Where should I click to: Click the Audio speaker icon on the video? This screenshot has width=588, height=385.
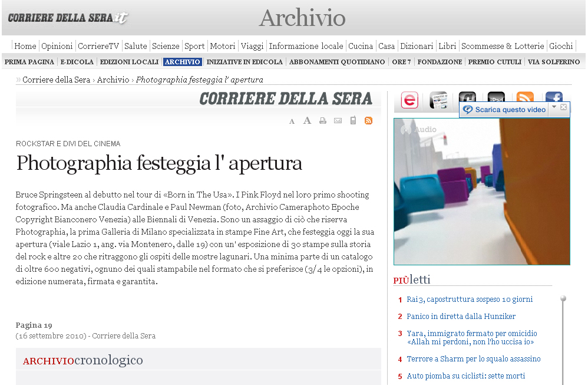(x=406, y=130)
